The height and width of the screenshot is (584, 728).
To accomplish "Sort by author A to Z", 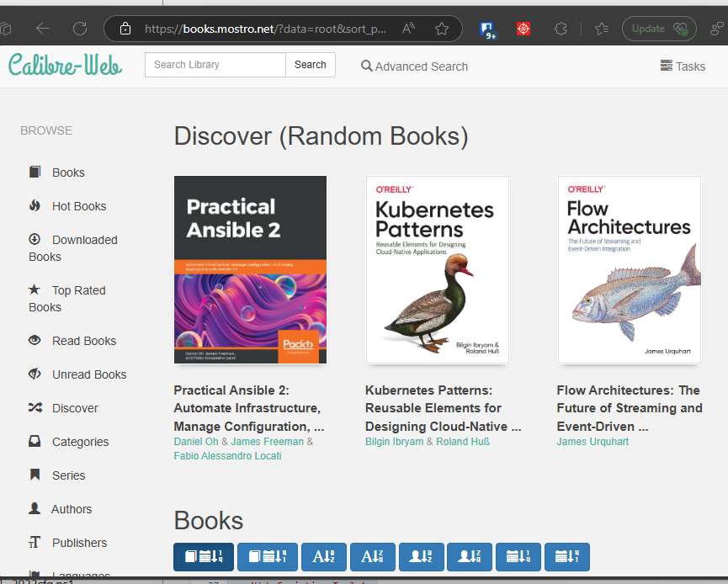I will coord(421,556).
